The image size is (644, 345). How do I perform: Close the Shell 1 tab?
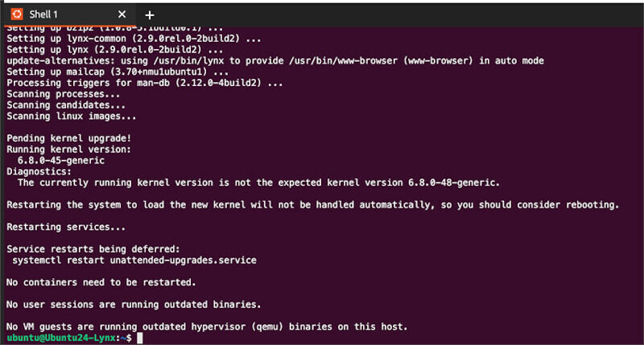pos(122,14)
